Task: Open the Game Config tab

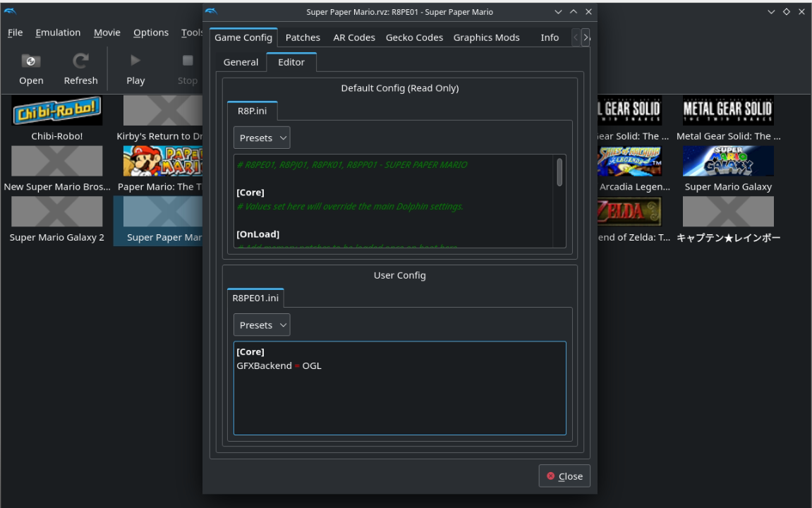Action: (243, 37)
